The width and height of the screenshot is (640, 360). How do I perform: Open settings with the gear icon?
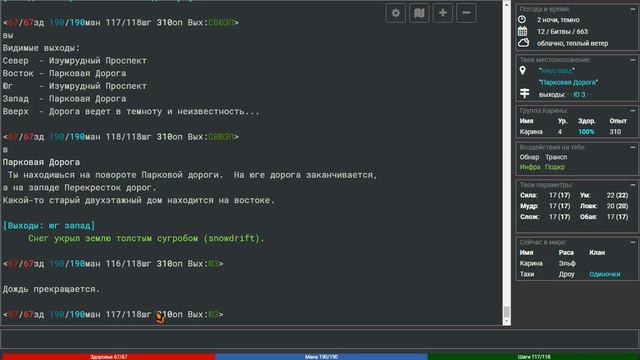[x=396, y=13]
